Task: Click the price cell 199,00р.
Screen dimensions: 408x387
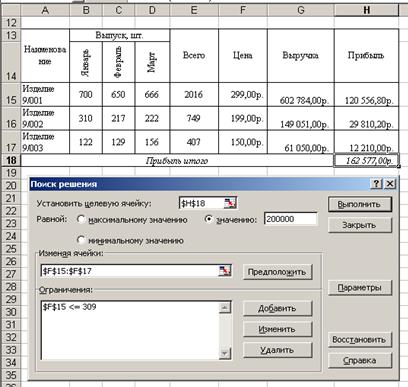Action: (x=243, y=118)
